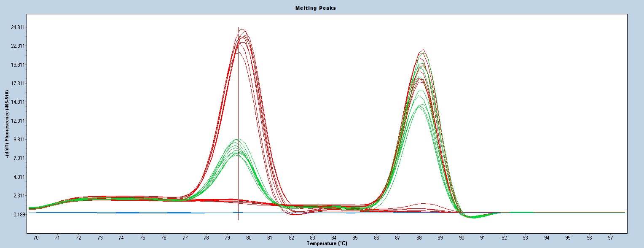Click the peak top near 88°C
Screen dimensions: 644x248
click(x=423, y=50)
